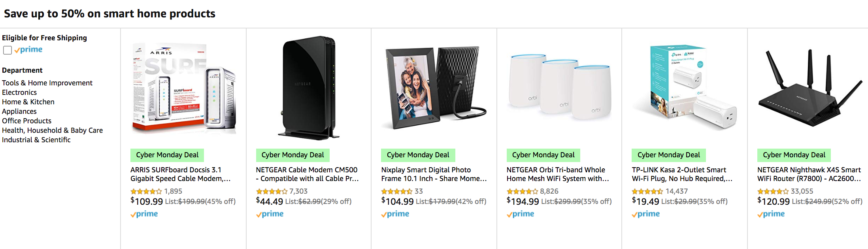Click star rating of Nixplay photo frame
This screenshot has height=249, width=868.
[396, 192]
